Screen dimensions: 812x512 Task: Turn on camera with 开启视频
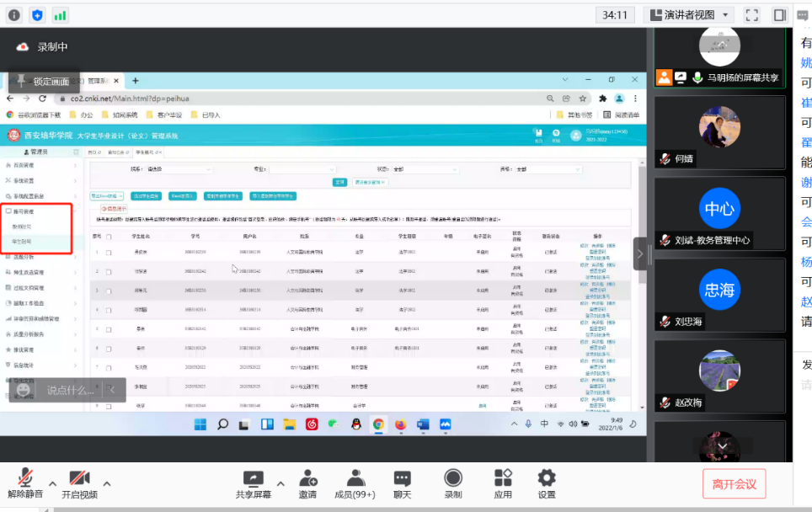tap(79, 477)
